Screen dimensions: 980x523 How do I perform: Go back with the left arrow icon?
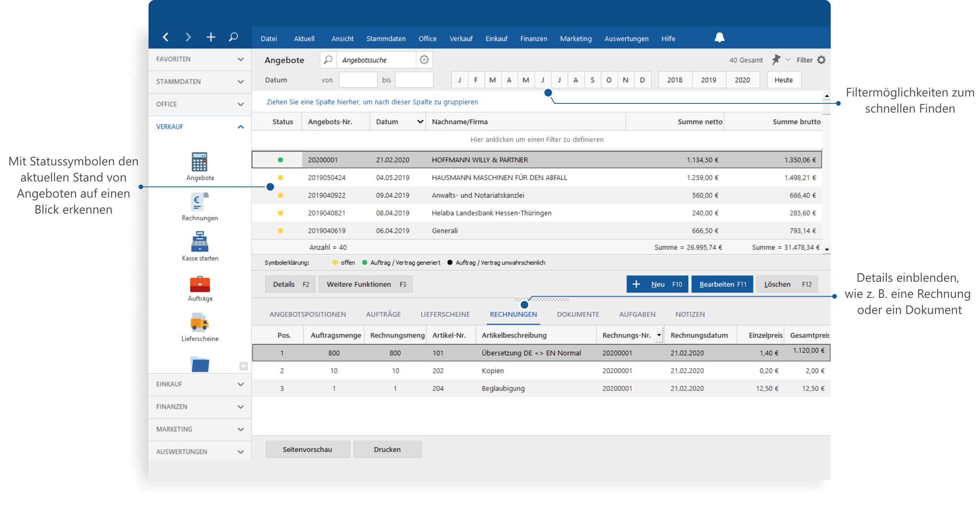coord(166,37)
